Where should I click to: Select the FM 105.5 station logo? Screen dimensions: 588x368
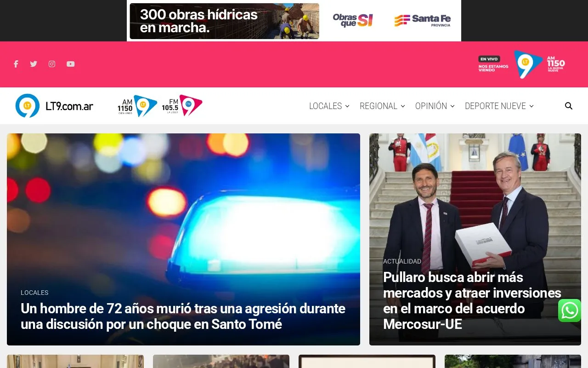(182, 106)
